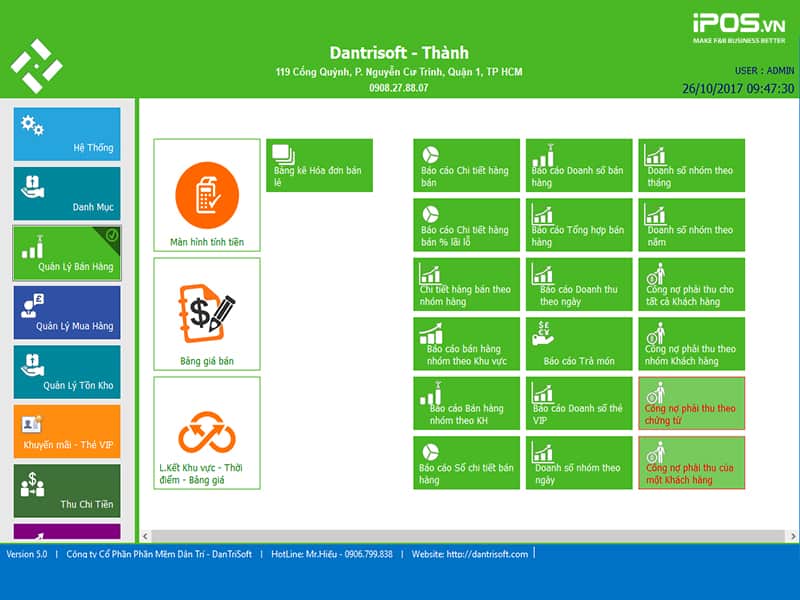Image resolution: width=800 pixels, height=600 pixels.
Task: Switch to Quản Lý Mua Hàng section
Action: coord(67,312)
